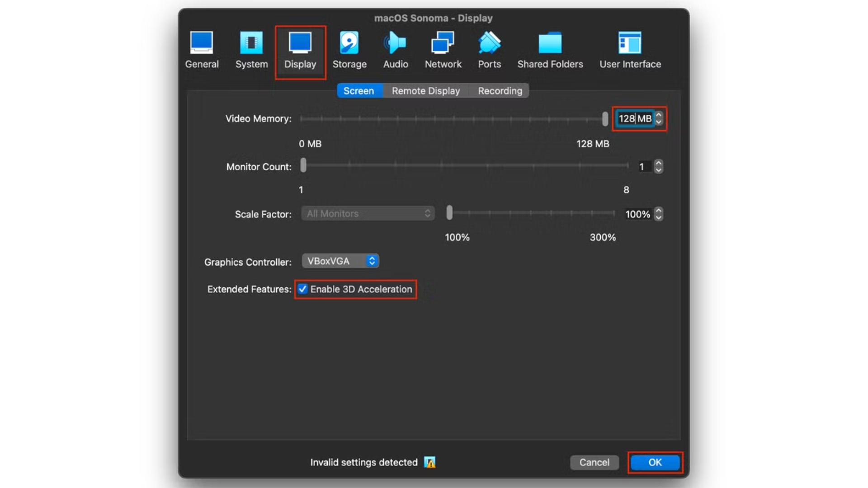Viewport: 868px width, 488px height.
Task: Click the Video Memory slider handle
Action: pyautogui.click(x=605, y=119)
